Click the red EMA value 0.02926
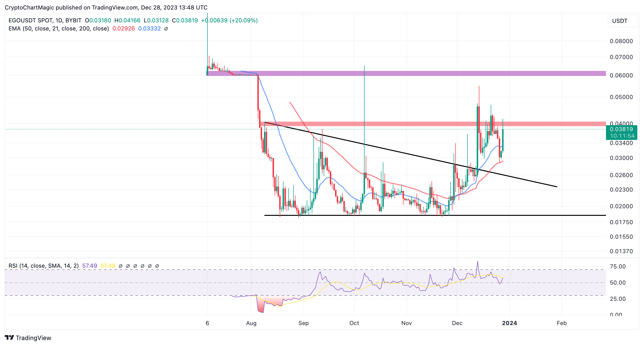 [x=124, y=29]
